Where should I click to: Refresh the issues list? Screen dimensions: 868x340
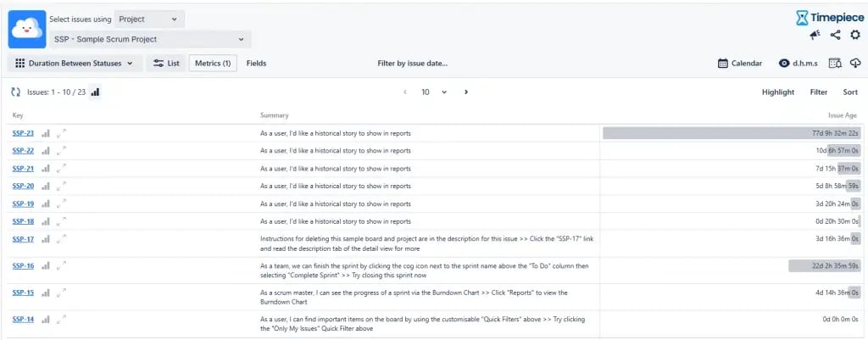pyautogui.click(x=15, y=92)
